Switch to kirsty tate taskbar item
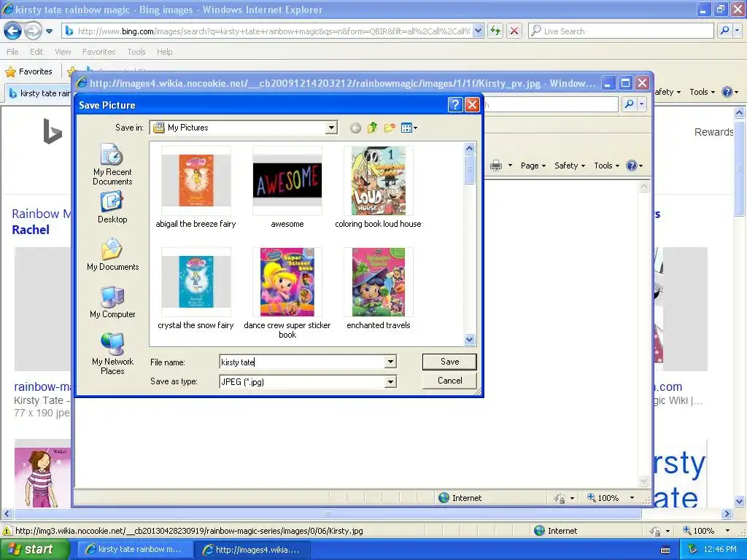Viewport: 747px width, 560px height. coord(134,550)
